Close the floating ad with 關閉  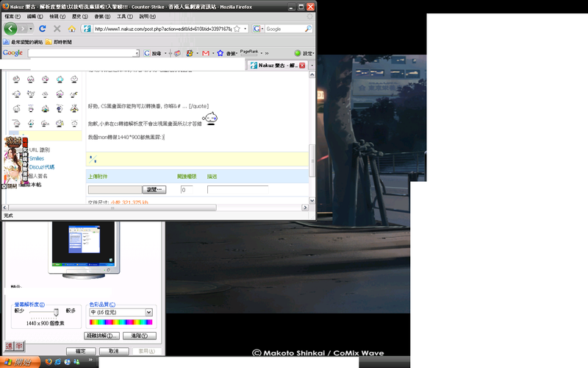pos(9,186)
